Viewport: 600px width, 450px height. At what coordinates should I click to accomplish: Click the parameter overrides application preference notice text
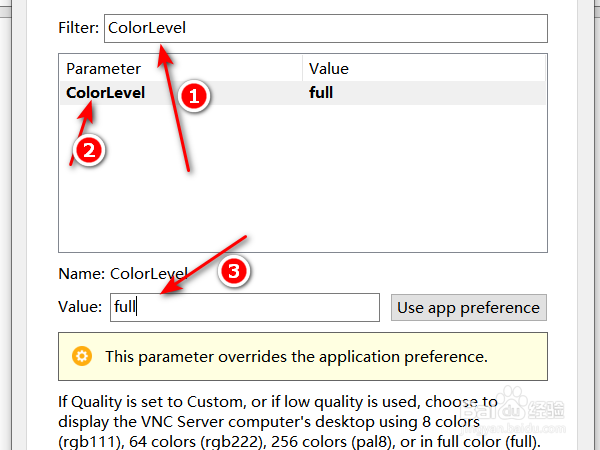tap(296, 356)
